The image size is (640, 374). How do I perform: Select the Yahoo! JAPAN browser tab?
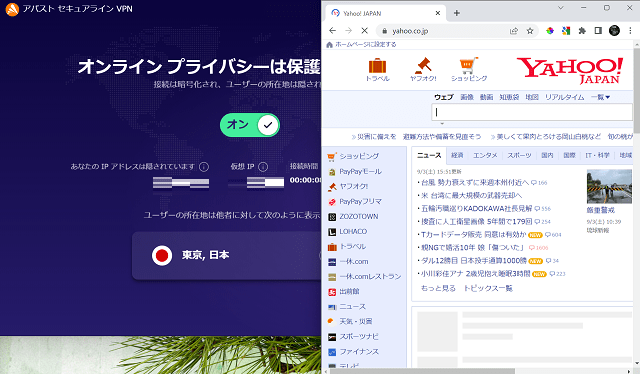click(386, 13)
